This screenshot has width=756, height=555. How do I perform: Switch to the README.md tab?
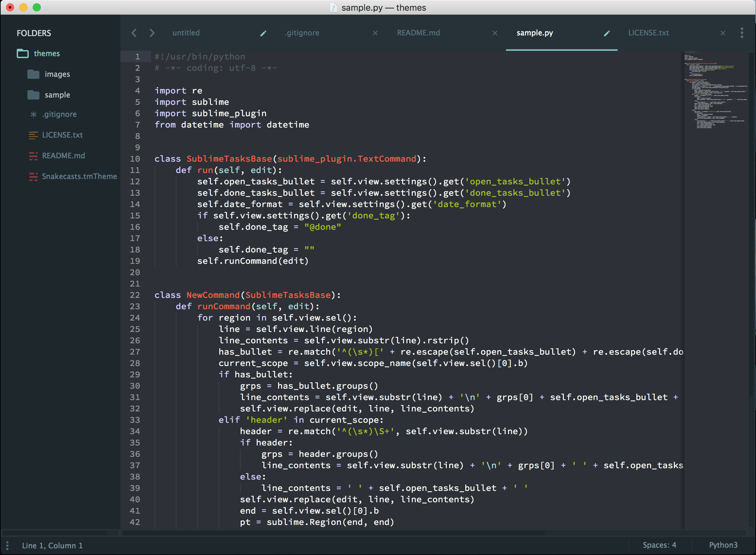(x=418, y=33)
